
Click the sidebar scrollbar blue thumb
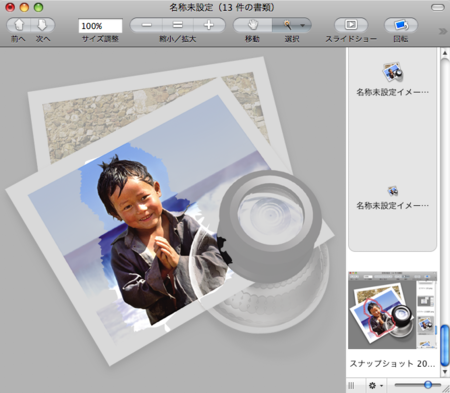click(445, 346)
